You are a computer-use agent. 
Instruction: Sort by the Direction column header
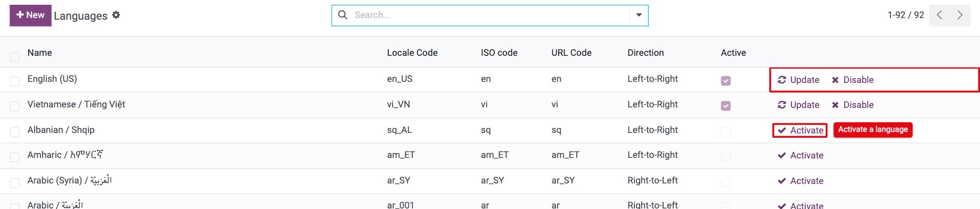(x=646, y=53)
